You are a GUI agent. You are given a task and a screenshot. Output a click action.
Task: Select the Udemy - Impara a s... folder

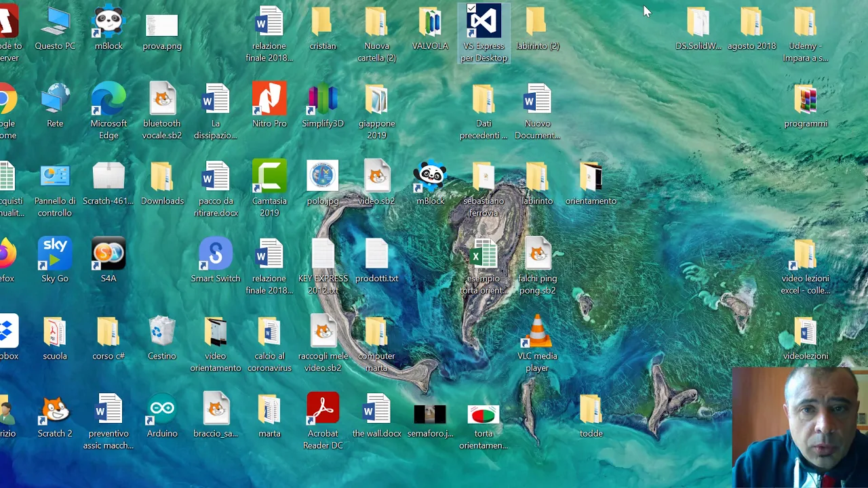point(806,34)
